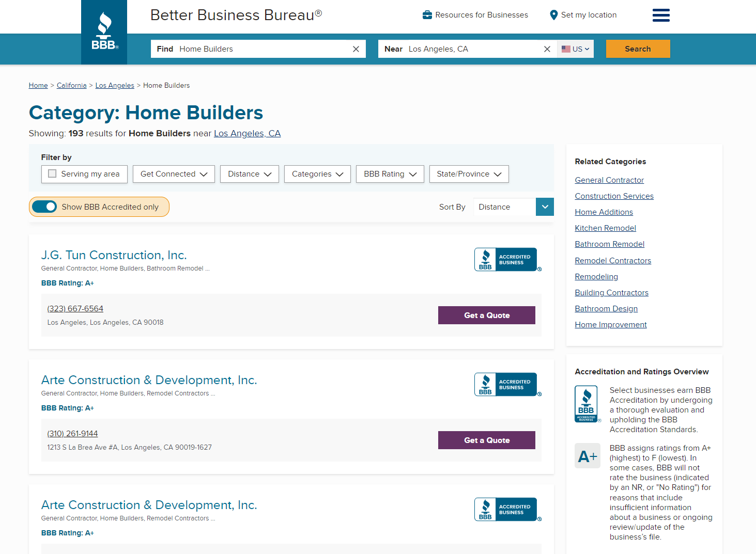Screen dimensions: 756x554
Task: Call (323) 667-6564 phone link
Action: click(75, 309)
